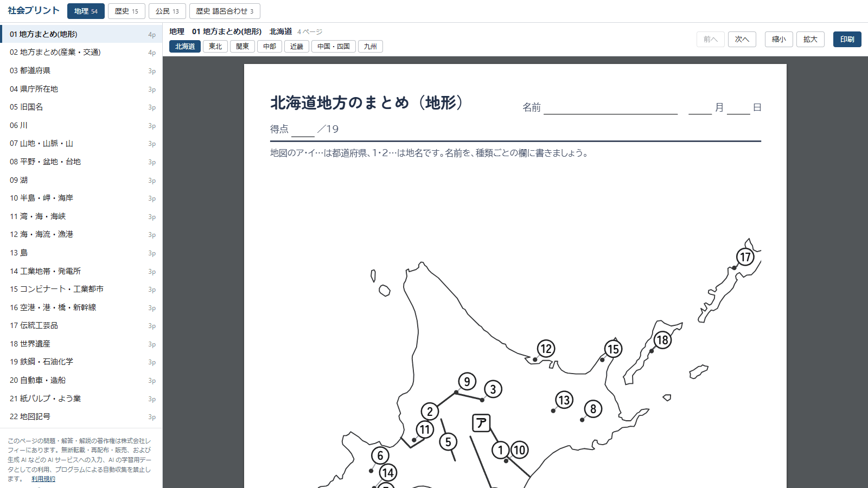This screenshot has height=488, width=868.
Task: Select the 九州 region tab
Action: coord(371,47)
